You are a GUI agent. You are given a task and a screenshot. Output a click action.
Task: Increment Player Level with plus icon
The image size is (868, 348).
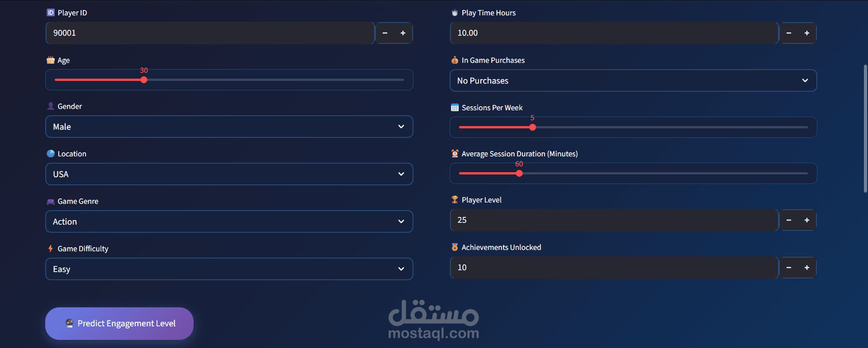click(807, 220)
